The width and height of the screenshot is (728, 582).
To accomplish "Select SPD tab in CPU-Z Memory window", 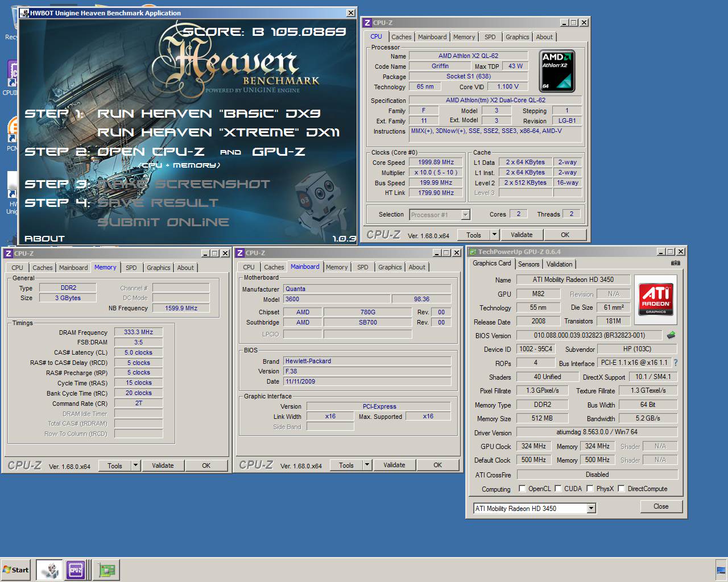I will click(131, 268).
